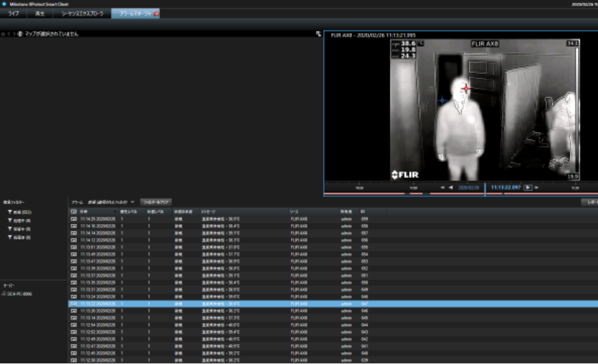
Task: Click the alarm icon for the 11:12:52 row
Action: (x=74, y=332)
